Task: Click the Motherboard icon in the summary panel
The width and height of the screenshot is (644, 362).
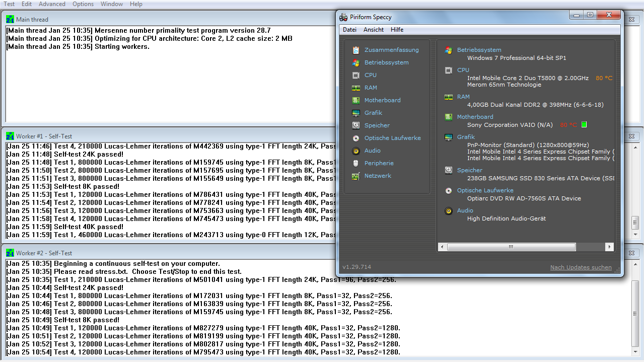Action: [449, 117]
